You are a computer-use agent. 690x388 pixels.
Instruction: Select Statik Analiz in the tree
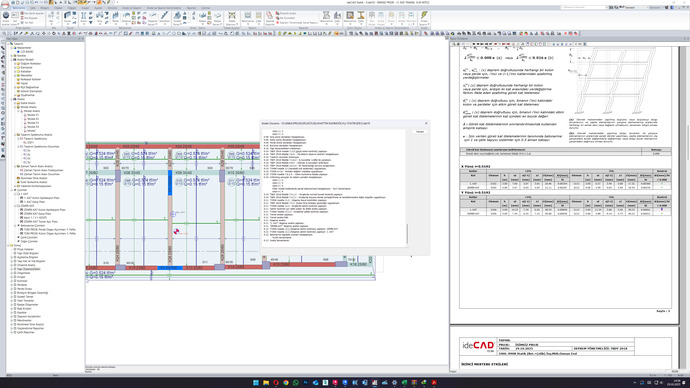[29, 103]
